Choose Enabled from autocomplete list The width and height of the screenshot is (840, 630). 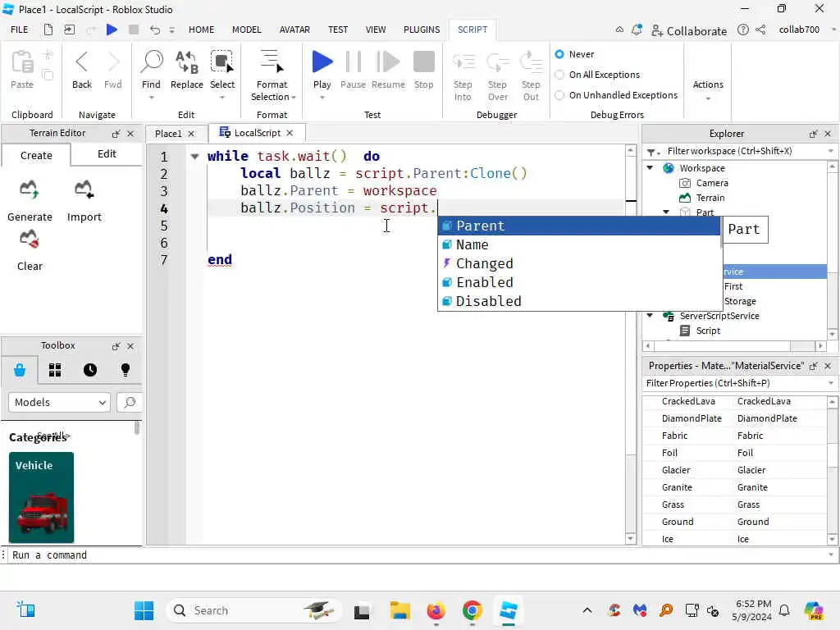pyautogui.click(x=579, y=282)
